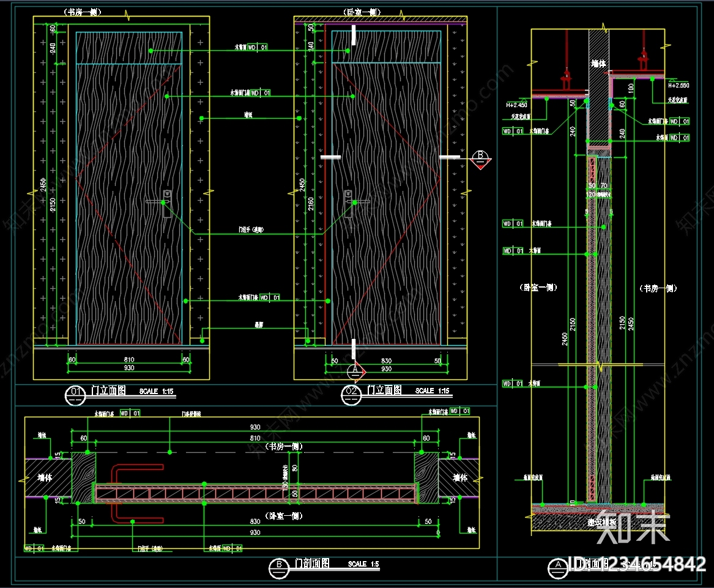
Task: Click the H+2.450 ceiling level label
Action: tap(516, 105)
